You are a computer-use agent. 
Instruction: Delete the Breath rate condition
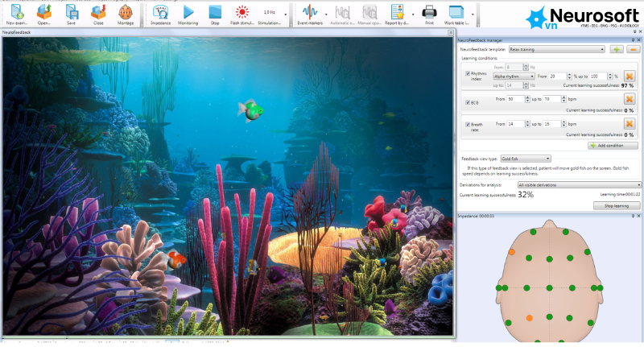click(x=630, y=124)
